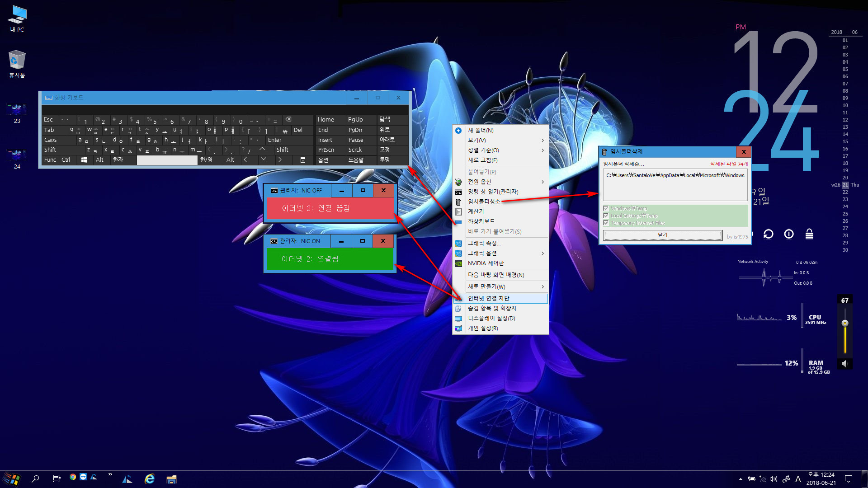The width and height of the screenshot is (868, 488).
Task: Expand the 새로 만들기(W) submenu
Action: [x=500, y=287]
